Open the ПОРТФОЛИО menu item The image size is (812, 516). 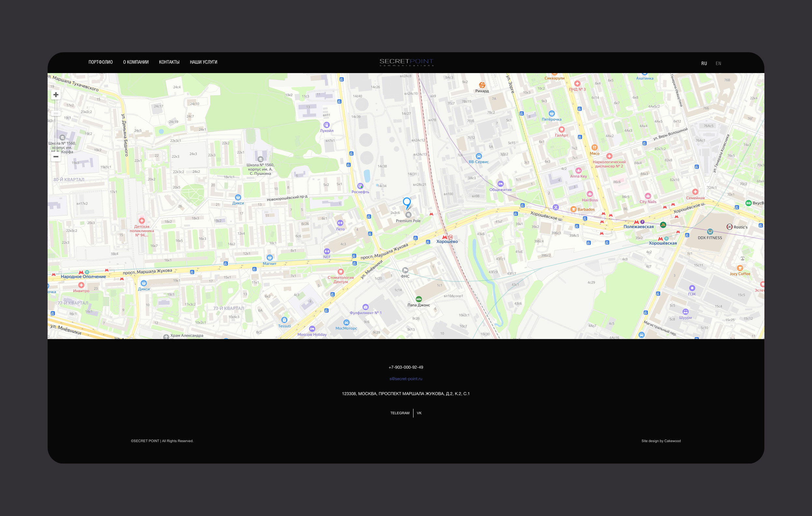coord(100,62)
